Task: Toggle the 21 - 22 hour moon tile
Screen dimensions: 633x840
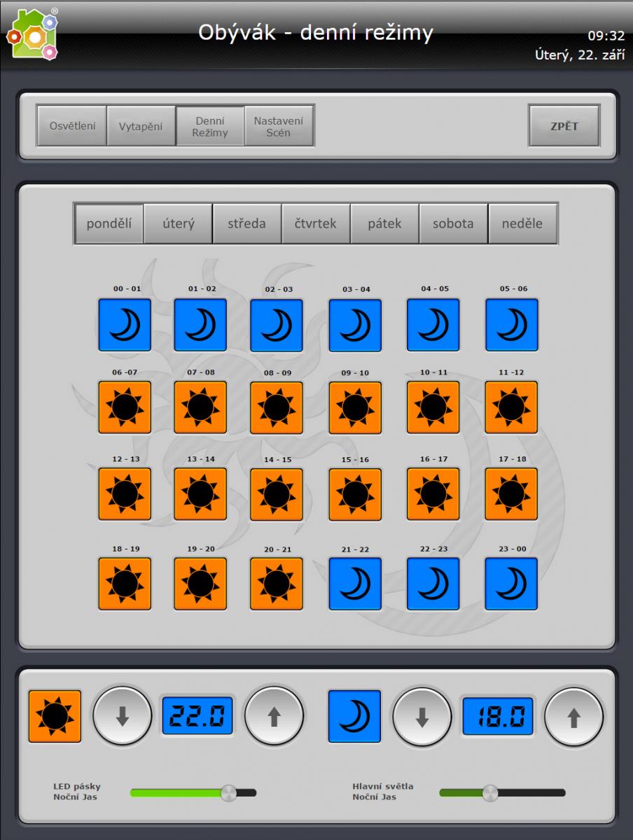Action: click(x=355, y=584)
